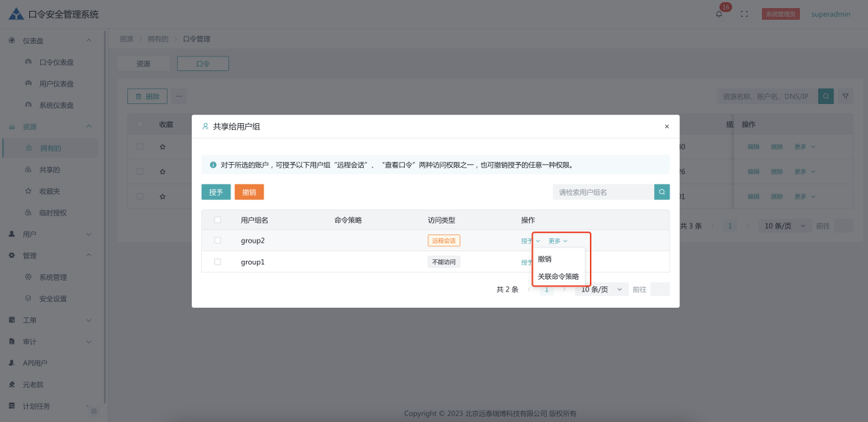Expand the 授予 dropdown for group2
This screenshot has width=868, height=422.
pyautogui.click(x=531, y=240)
